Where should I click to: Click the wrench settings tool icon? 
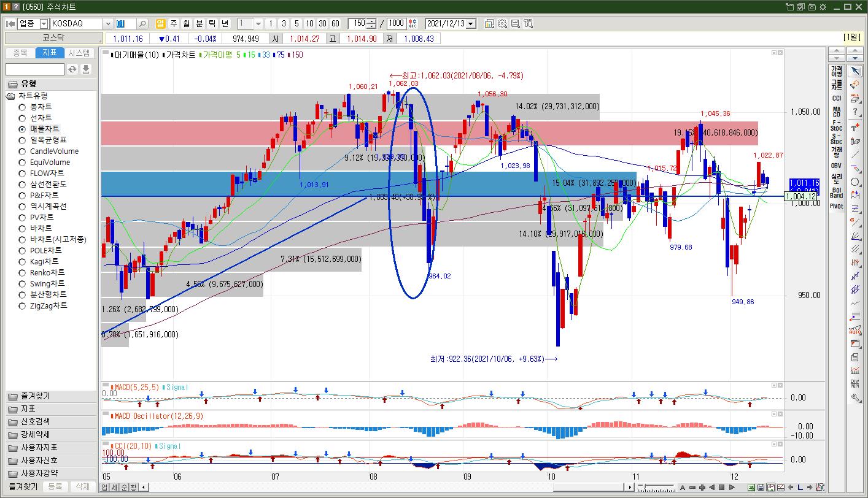click(854, 397)
